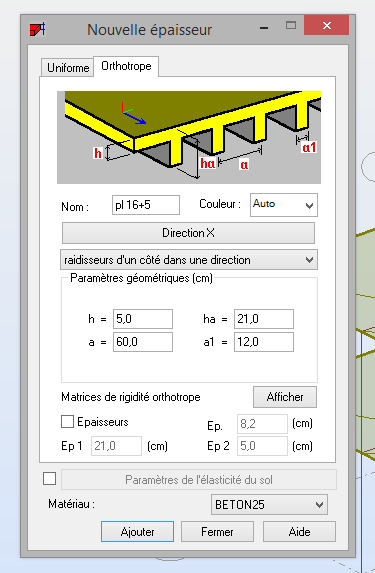Click the red thickness icon in title bar
The height and width of the screenshot is (573, 375).
(x=37, y=29)
